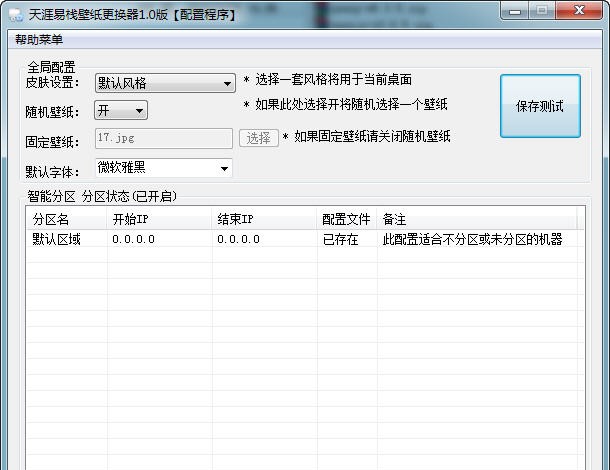Screen dimensions: 610x470
Task: Open the 皮肤设置 默认风格 dropdown
Action: (165, 83)
